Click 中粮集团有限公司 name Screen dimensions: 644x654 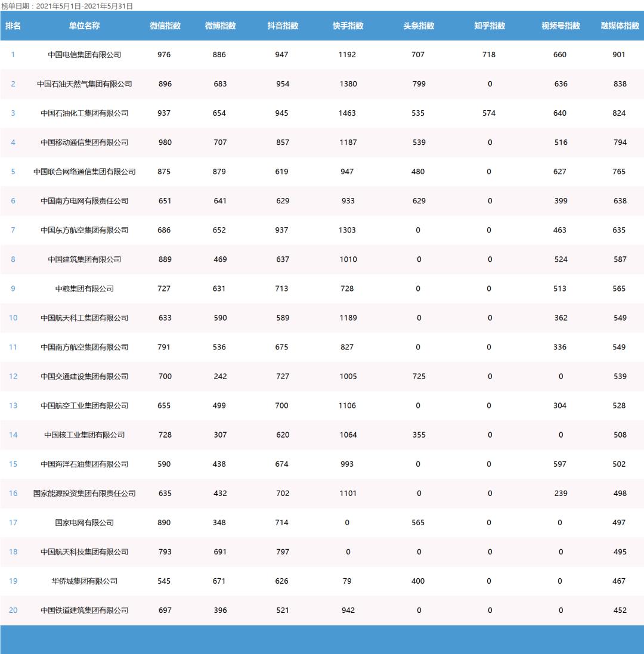[84, 288]
